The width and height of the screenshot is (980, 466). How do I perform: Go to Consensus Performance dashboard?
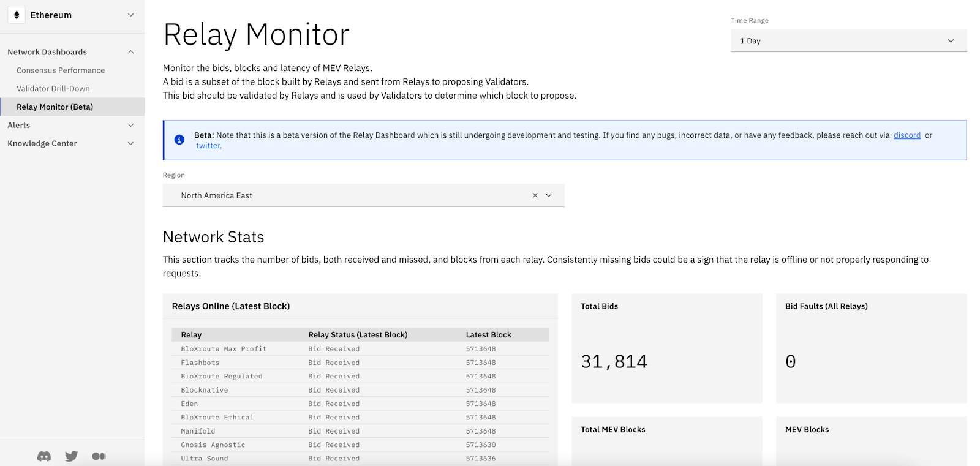(x=61, y=70)
